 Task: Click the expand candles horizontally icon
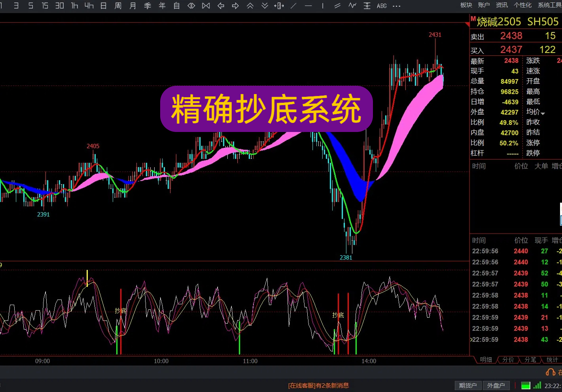tap(191, 6)
